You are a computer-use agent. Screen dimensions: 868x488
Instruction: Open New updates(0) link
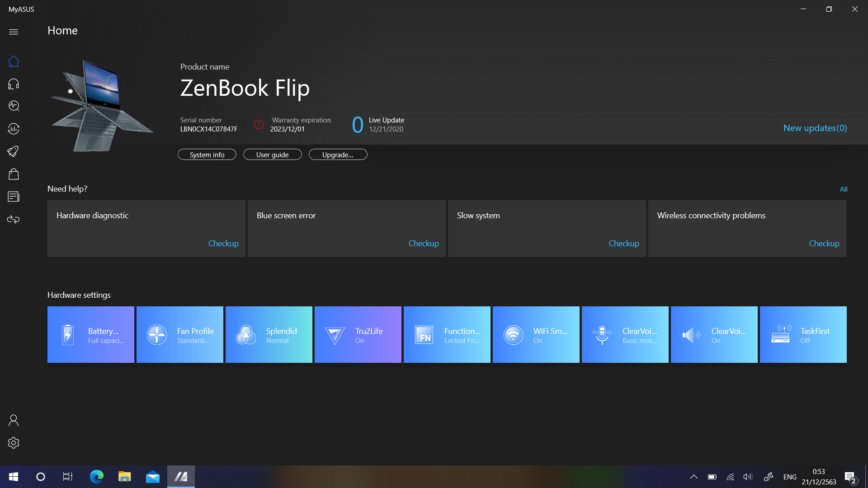pos(815,128)
